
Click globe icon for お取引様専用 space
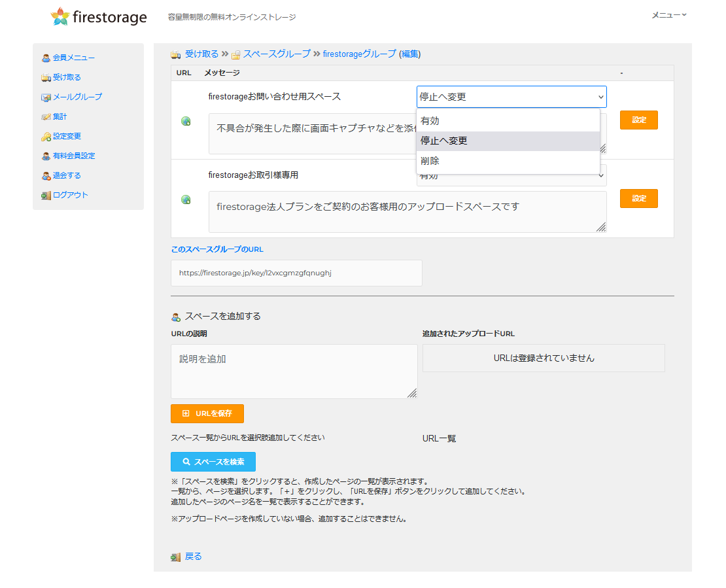coord(186,199)
